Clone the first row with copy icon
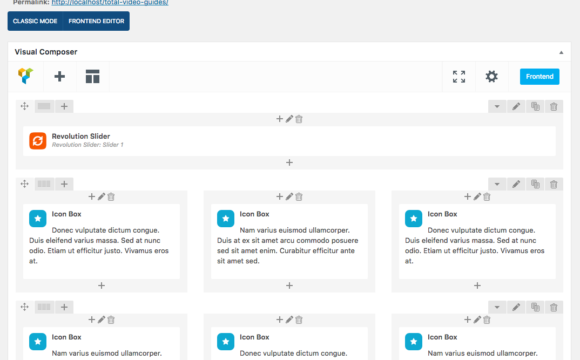 535,107
